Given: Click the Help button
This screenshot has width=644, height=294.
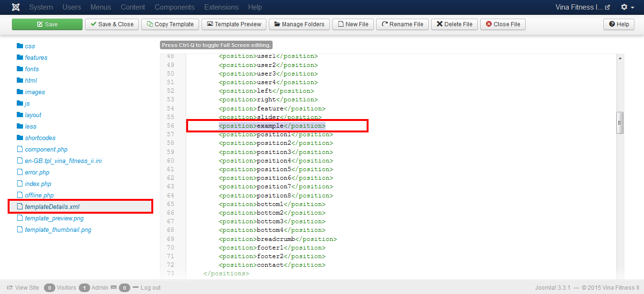Looking at the screenshot, I should coord(619,24).
